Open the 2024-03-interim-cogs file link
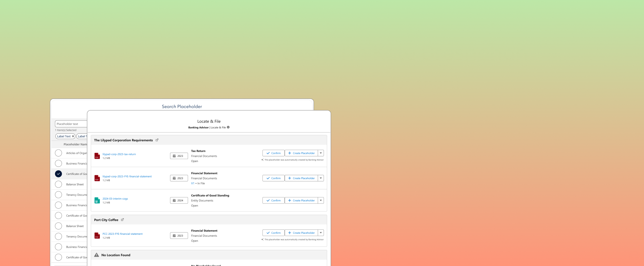 click(115, 199)
